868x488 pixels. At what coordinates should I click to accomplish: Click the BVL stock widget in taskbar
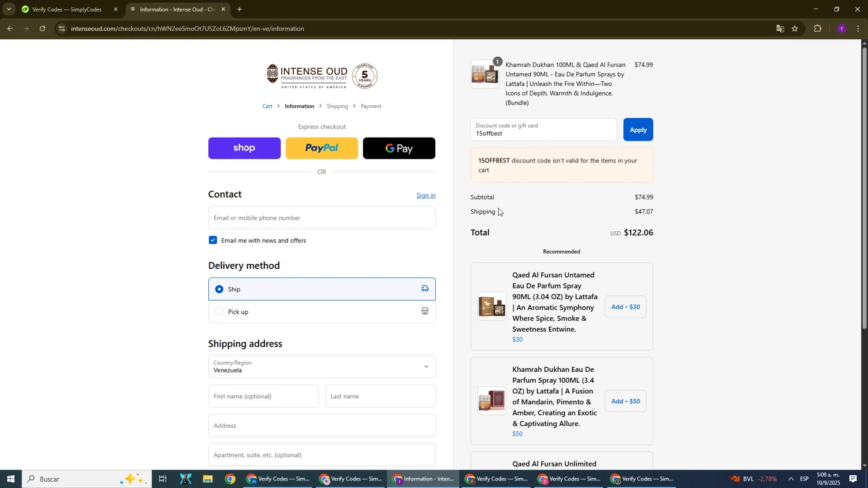pyautogui.click(x=753, y=479)
